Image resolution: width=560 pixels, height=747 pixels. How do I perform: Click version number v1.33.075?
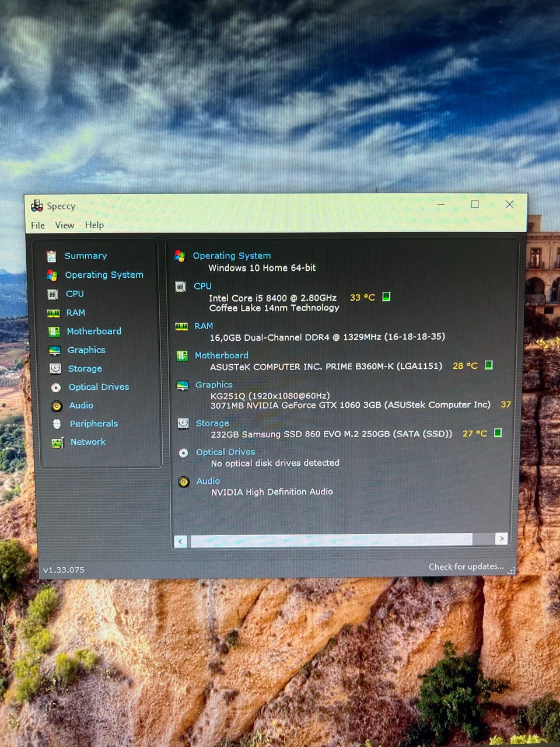click(64, 570)
